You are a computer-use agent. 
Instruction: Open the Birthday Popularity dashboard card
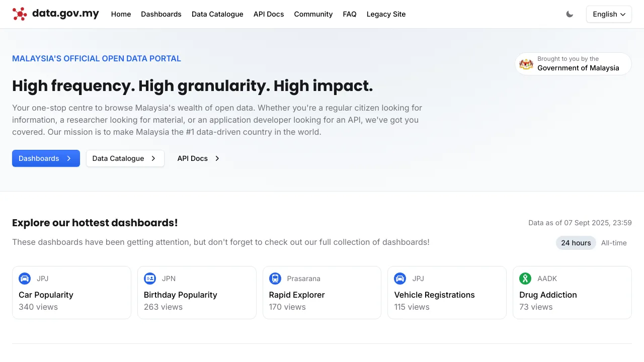[x=197, y=293]
